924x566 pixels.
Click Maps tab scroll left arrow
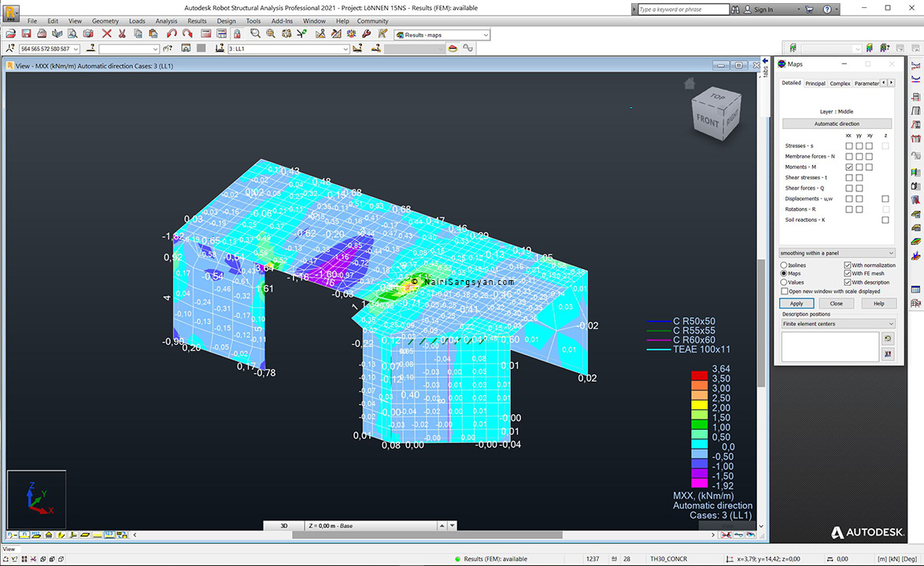[883, 83]
